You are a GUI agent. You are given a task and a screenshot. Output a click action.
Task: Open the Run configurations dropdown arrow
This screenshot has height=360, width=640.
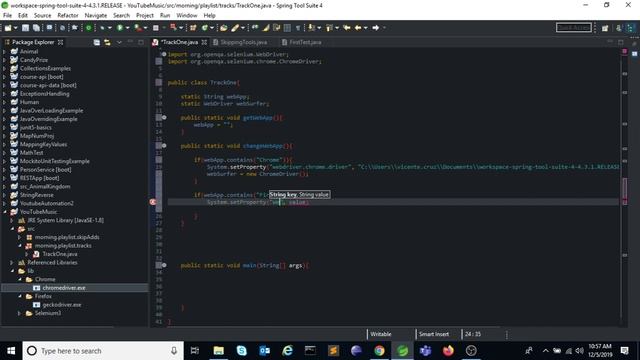127,28
